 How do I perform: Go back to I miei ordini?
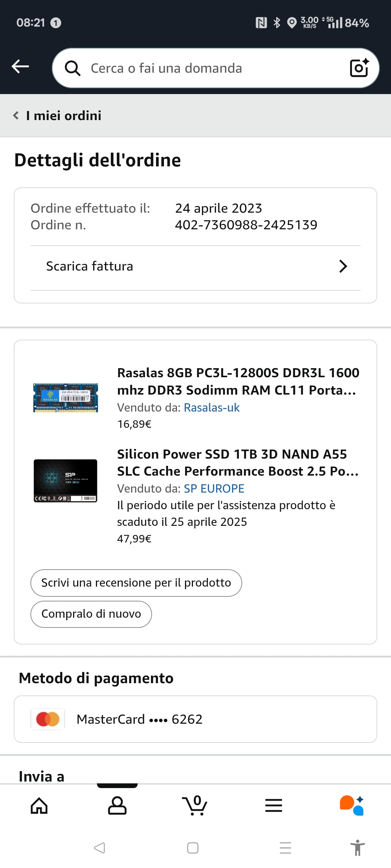pos(58,116)
